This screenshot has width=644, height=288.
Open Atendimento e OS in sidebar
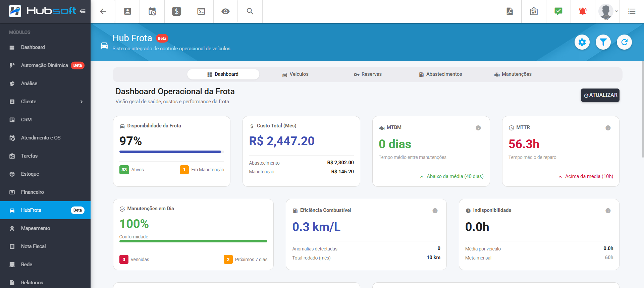tap(45, 138)
